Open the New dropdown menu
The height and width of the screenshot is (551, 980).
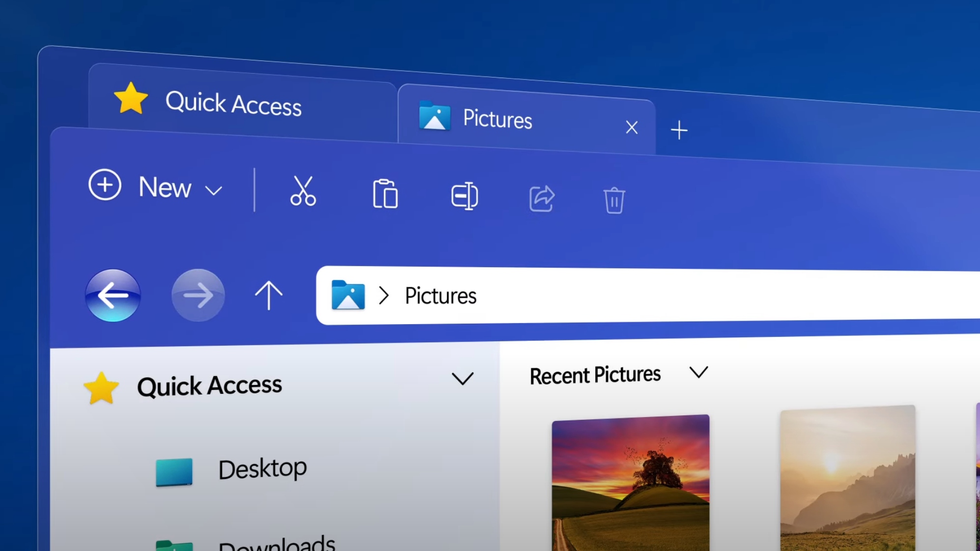(156, 187)
